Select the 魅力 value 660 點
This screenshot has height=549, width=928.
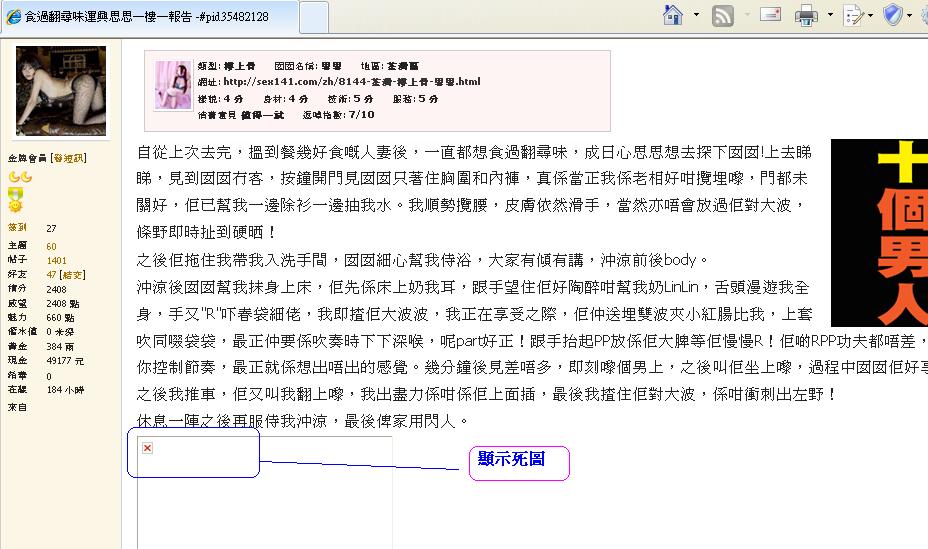click(60, 318)
